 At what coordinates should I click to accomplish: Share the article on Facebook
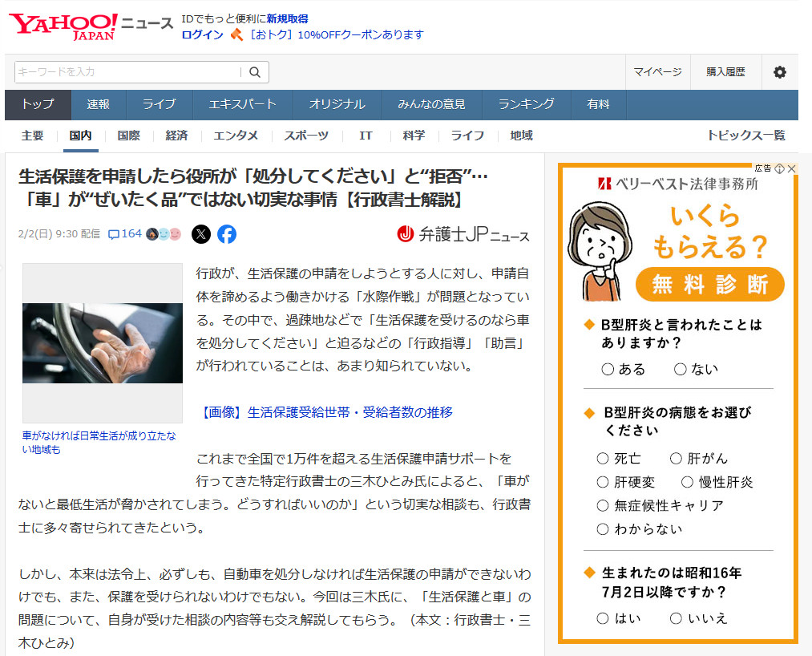tap(227, 234)
